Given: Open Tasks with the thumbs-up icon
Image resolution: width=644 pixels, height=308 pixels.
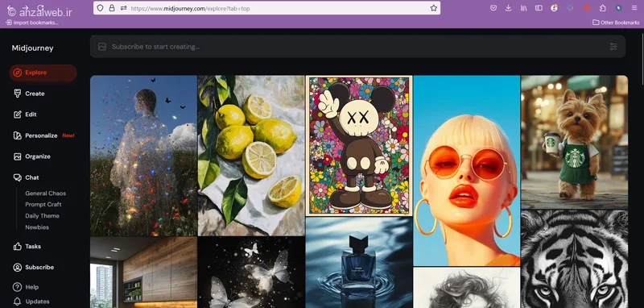Looking at the screenshot, I should [x=27, y=247].
